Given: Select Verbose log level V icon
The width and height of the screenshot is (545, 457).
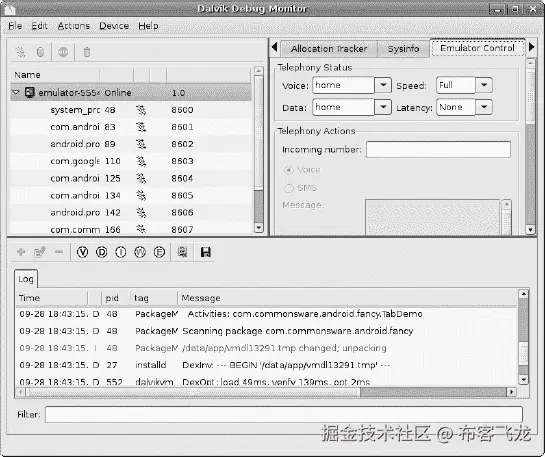Looking at the screenshot, I should [x=82, y=252].
